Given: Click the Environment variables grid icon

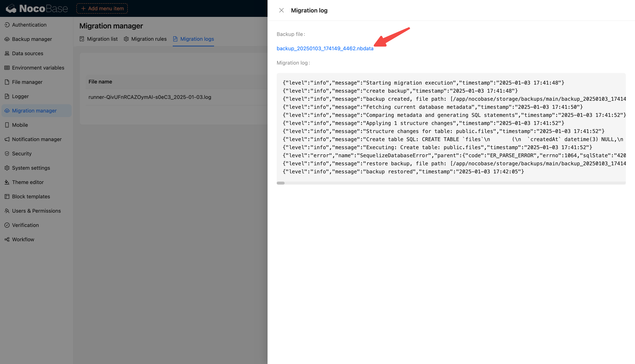Looking at the screenshot, I should point(7,68).
